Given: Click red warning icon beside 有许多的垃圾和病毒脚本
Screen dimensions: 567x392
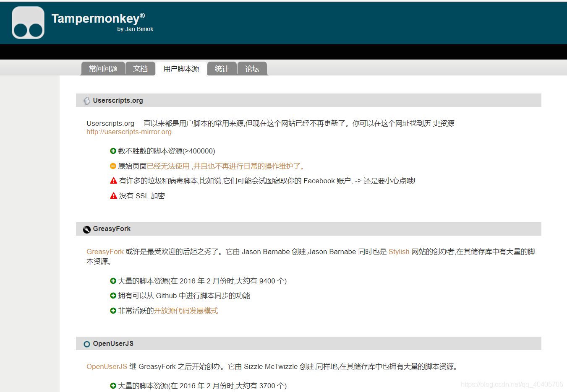Looking at the screenshot, I should 113,181.
